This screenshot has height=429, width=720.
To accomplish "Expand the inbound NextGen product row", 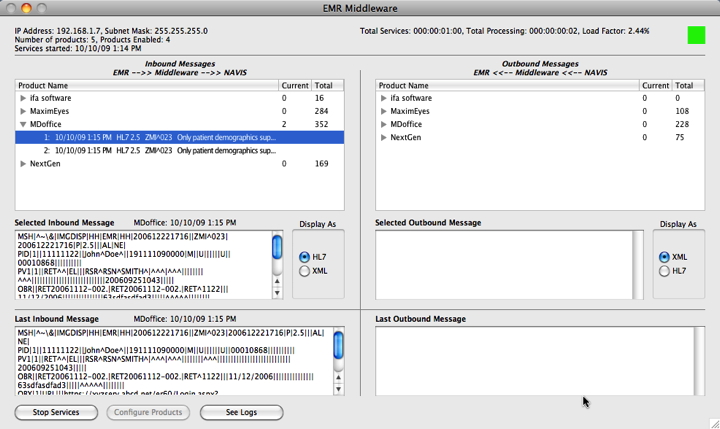I will (x=23, y=163).
